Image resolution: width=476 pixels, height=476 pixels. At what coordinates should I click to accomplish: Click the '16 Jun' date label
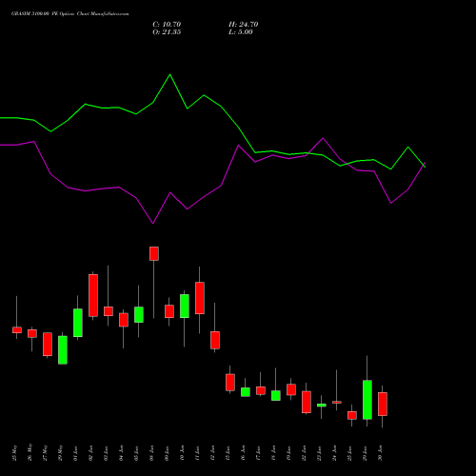click(243, 453)
